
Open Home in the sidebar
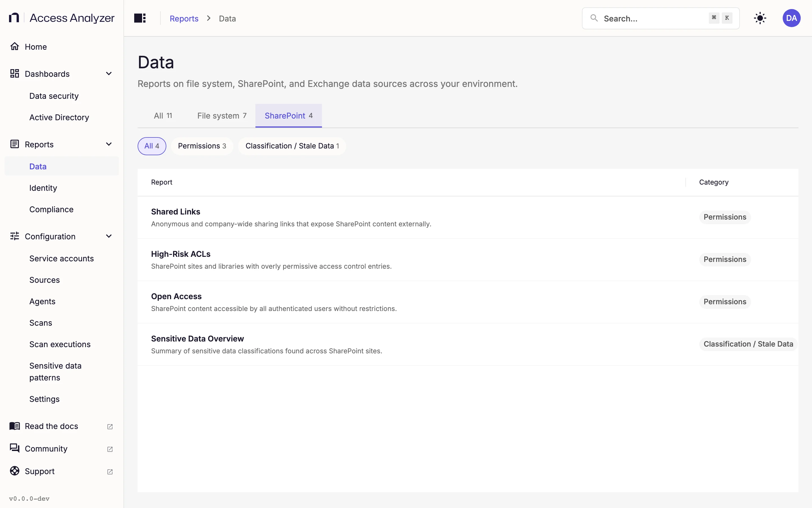click(x=62, y=46)
